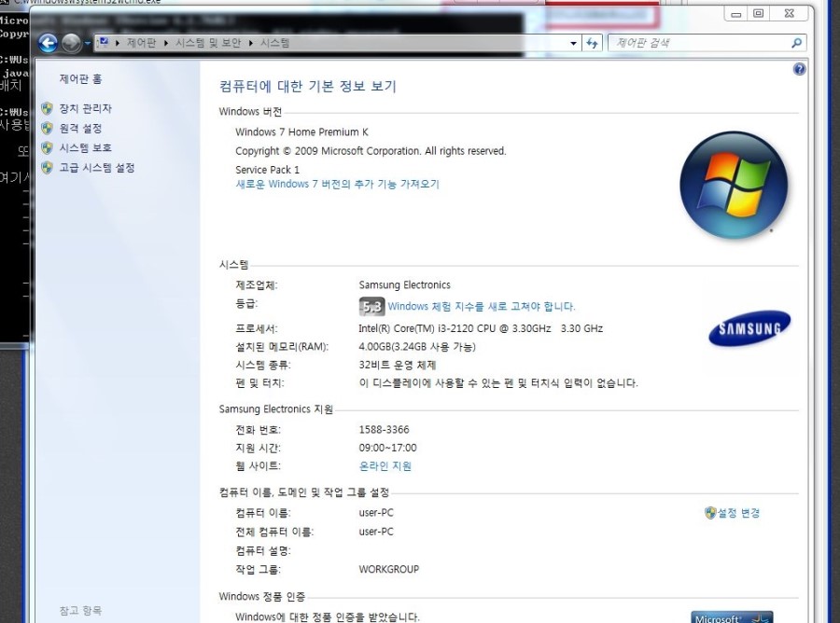840x623 pixels.
Task: Minimize the System control panel window
Action: [x=736, y=14]
